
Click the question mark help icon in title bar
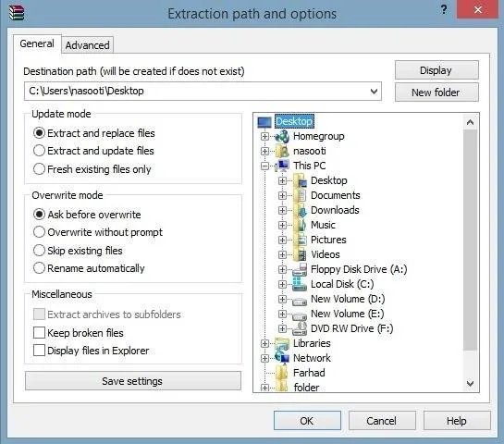tap(444, 9)
